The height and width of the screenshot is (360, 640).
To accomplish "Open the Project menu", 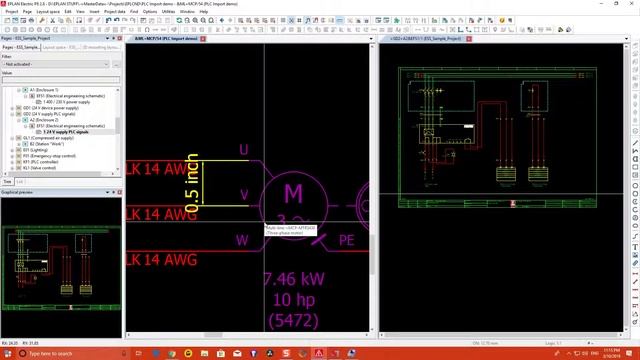I will click(11, 12).
